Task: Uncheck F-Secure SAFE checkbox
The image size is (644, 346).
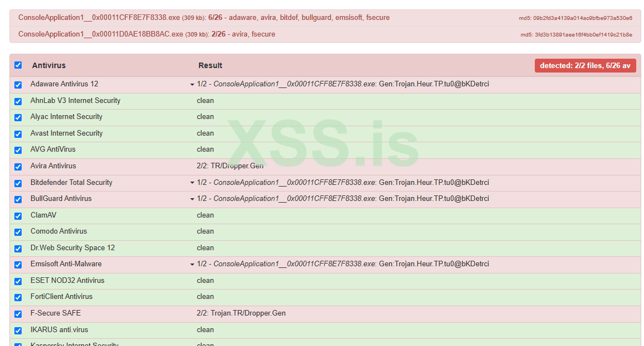Action: [x=18, y=314]
